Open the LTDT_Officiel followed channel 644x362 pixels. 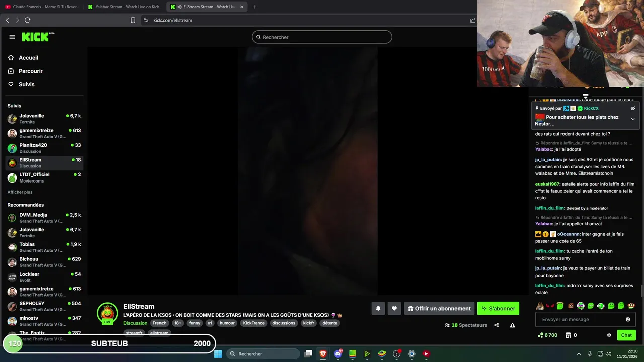pos(44,177)
